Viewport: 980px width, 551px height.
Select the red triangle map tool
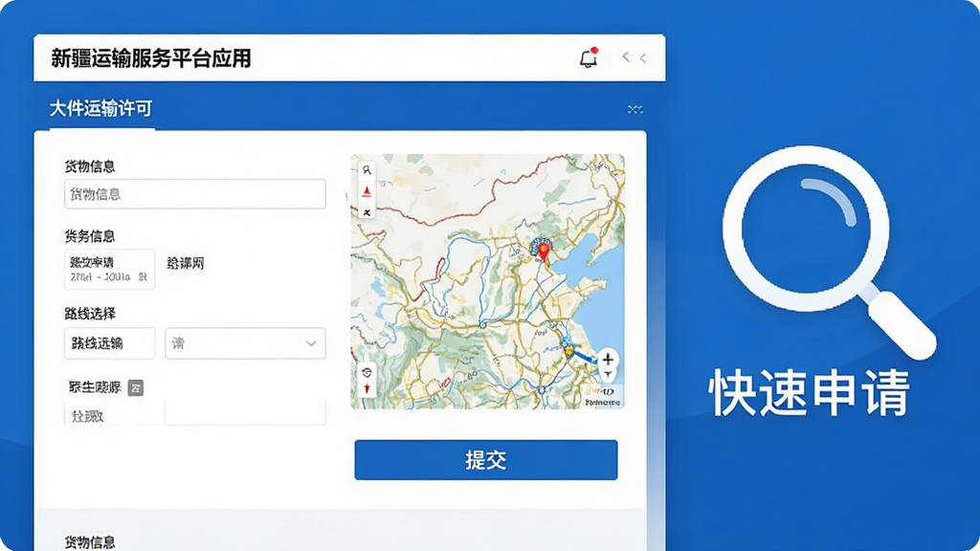(367, 191)
